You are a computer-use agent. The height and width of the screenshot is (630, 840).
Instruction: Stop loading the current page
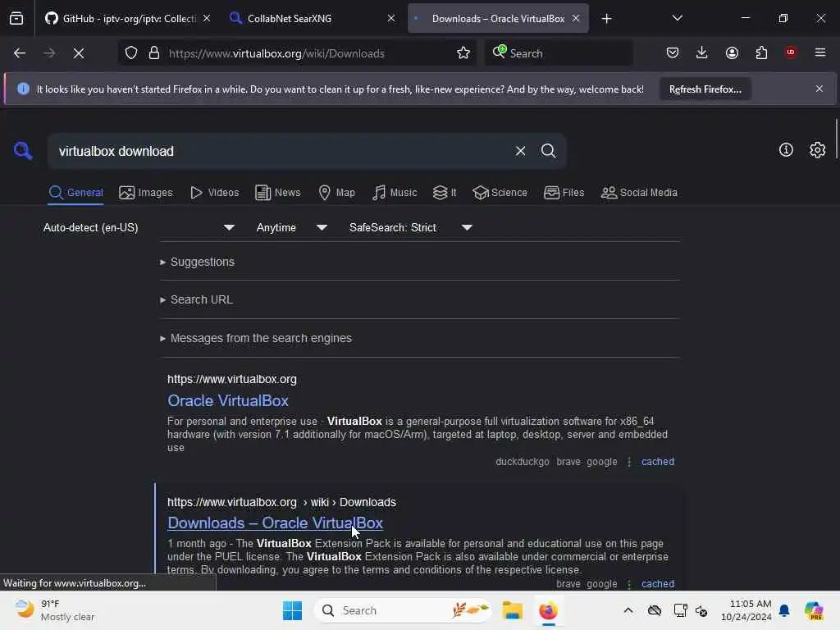point(79,53)
